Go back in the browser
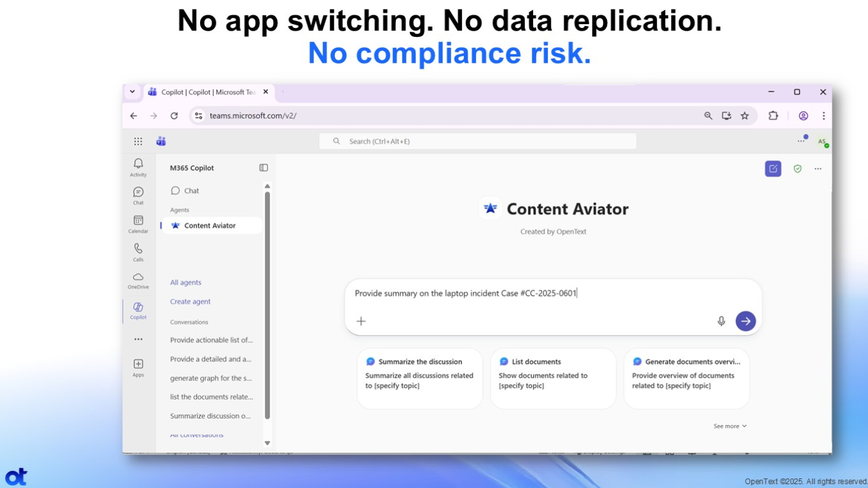 pos(133,116)
